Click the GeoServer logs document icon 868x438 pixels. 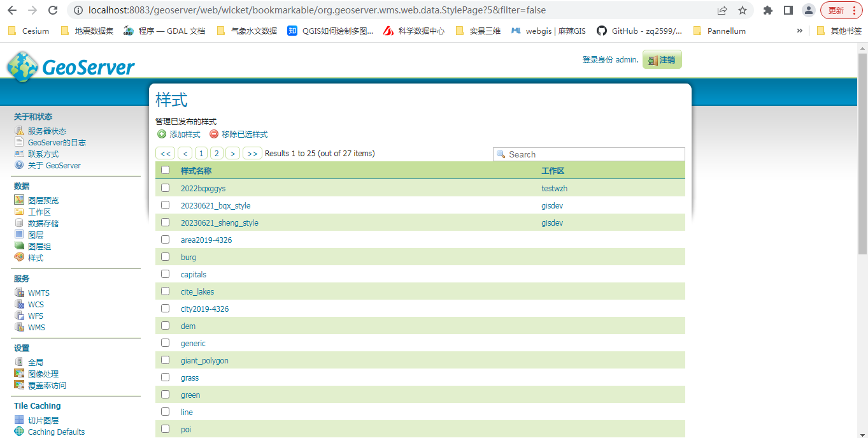(x=19, y=142)
